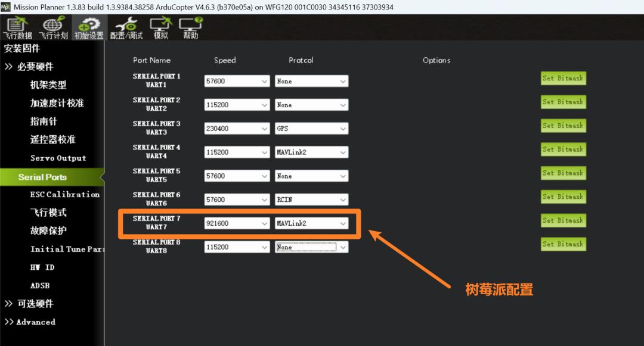This screenshot has height=346, width=644.
Task: Open SERIAL PORT 6 speed dropdown
Action: (x=237, y=200)
